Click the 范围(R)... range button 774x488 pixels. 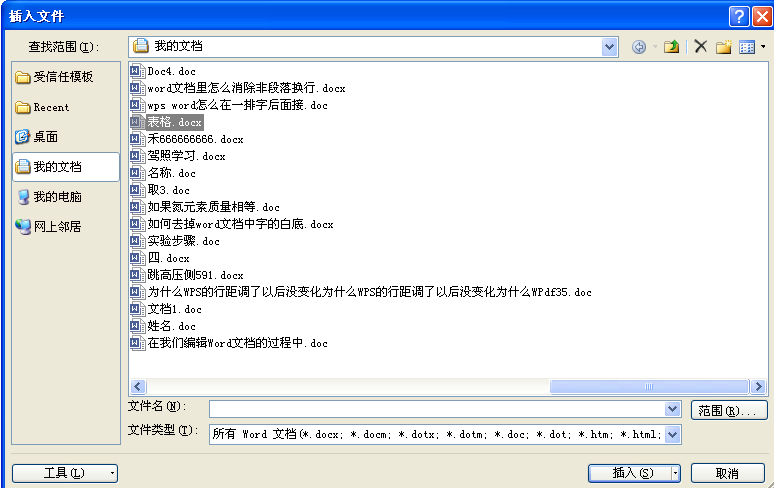coord(729,411)
